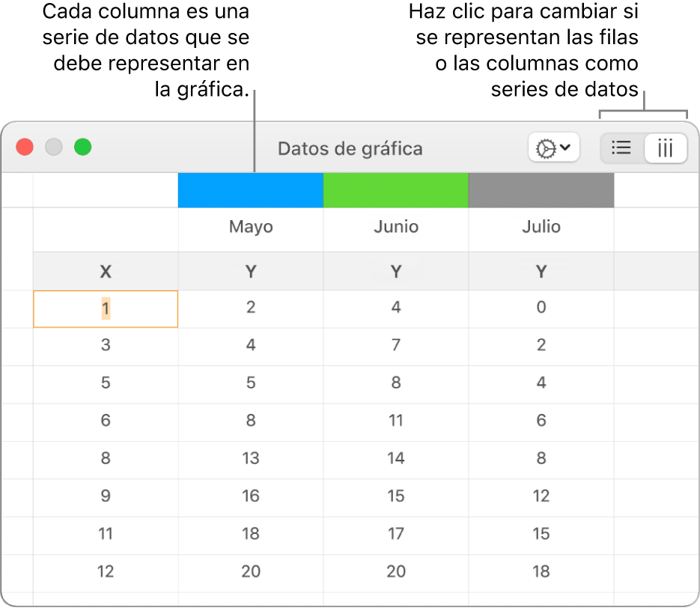Click the X column header cell
Image resolution: width=700 pixels, height=608 pixels.
[106, 272]
